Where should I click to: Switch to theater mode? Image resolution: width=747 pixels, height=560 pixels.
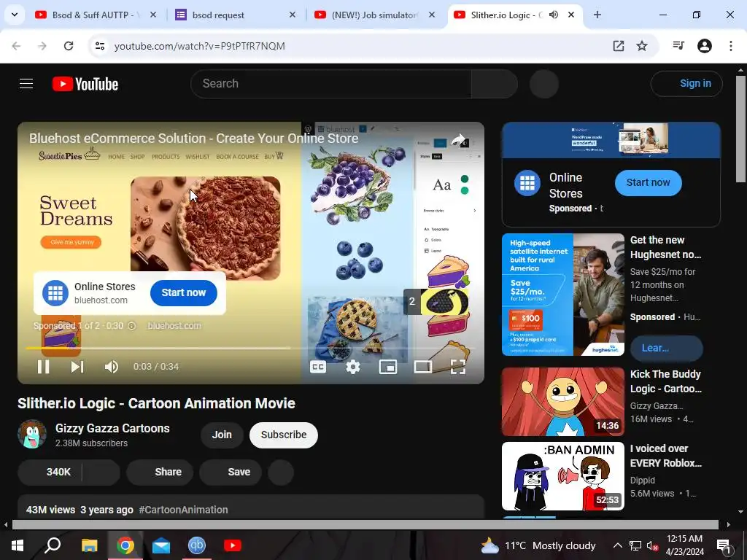423,367
